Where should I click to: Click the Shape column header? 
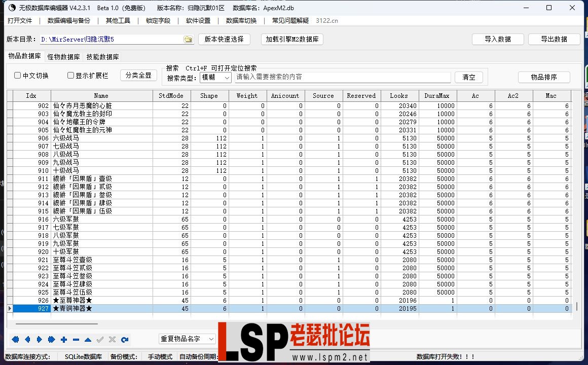point(209,96)
